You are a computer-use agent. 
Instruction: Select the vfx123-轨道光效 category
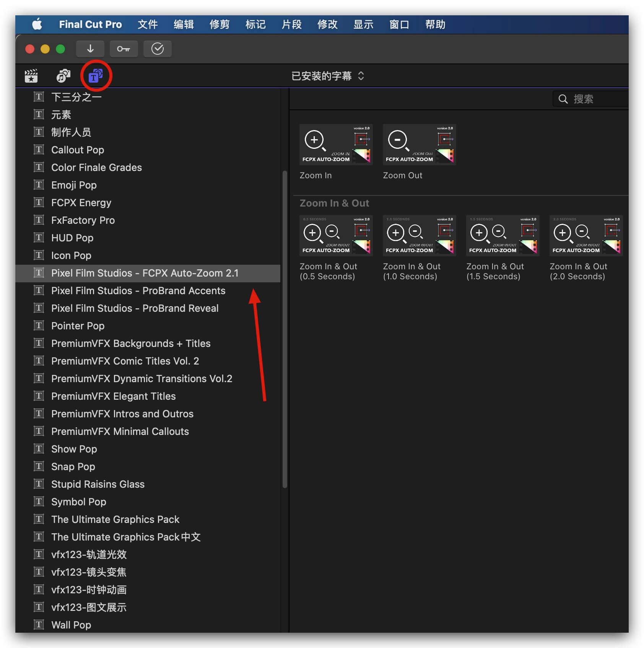pos(148,555)
